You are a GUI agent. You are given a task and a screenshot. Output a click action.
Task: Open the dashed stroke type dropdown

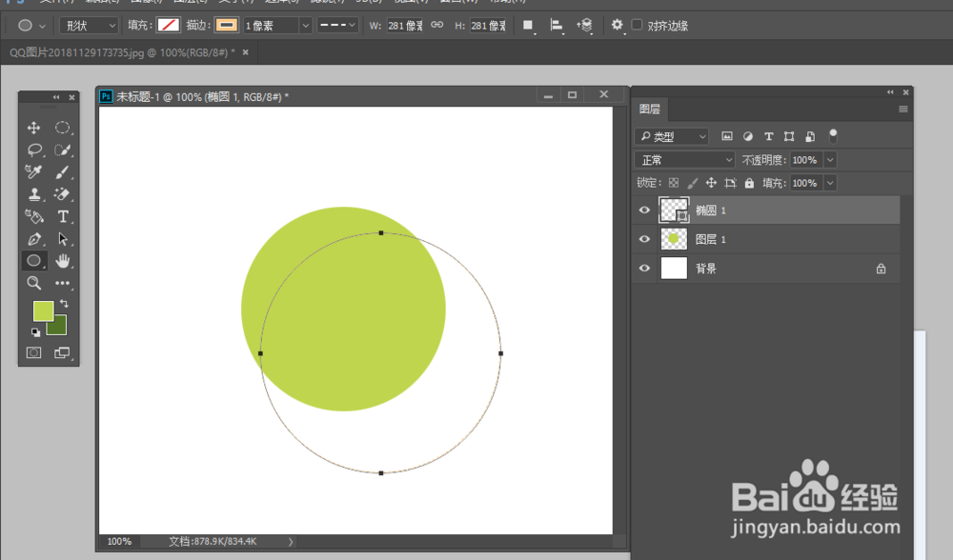[337, 25]
